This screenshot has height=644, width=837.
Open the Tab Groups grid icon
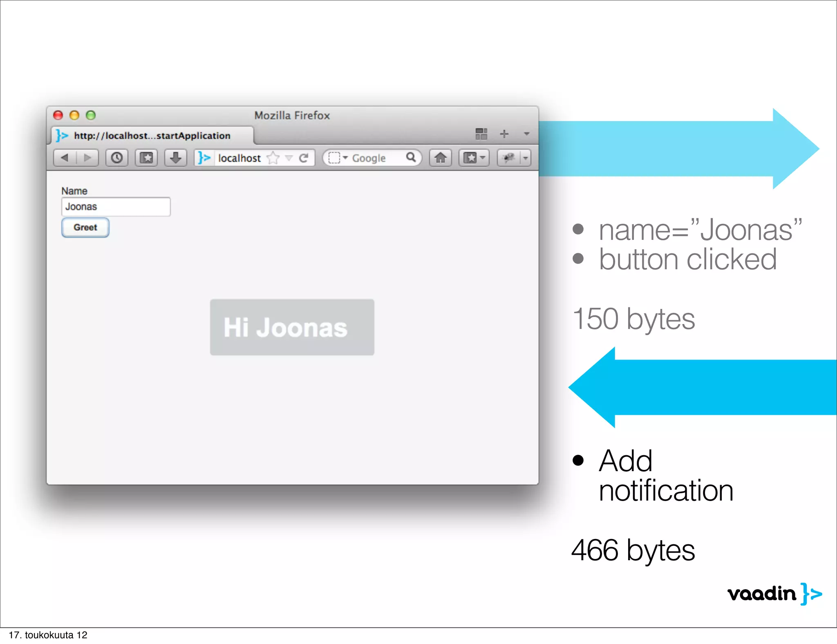481,134
